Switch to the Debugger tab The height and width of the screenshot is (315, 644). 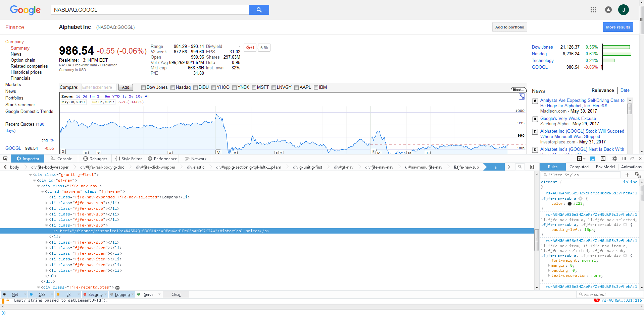(95, 159)
